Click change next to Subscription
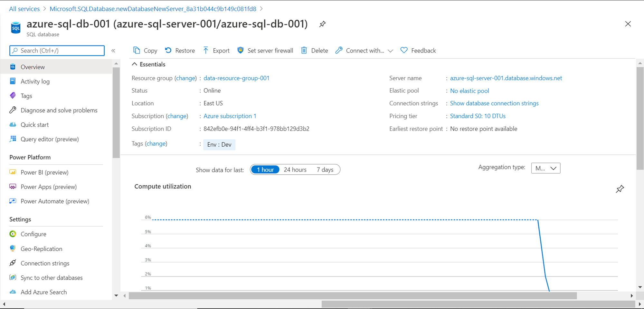This screenshot has height=309, width=644. (177, 116)
